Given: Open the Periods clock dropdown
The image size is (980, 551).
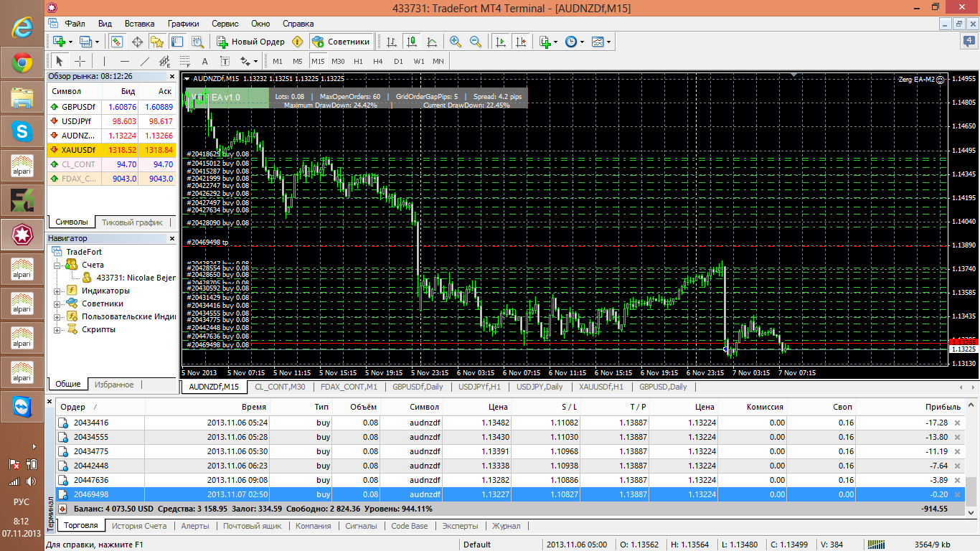Looking at the screenshot, I should click(x=574, y=42).
